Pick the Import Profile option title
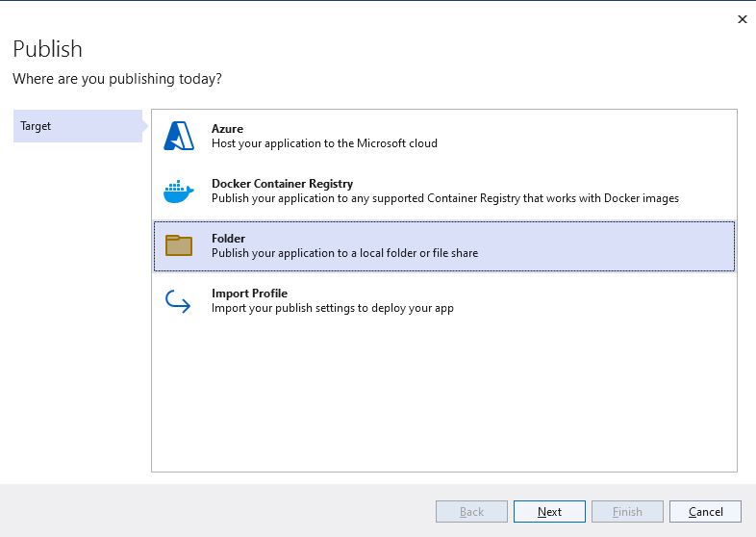 pyautogui.click(x=249, y=294)
